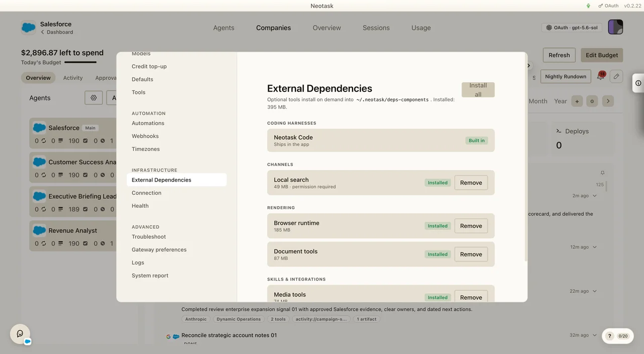Select the Year range option
This screenshot has width=644, height=354.
click(x=560, y=101)
